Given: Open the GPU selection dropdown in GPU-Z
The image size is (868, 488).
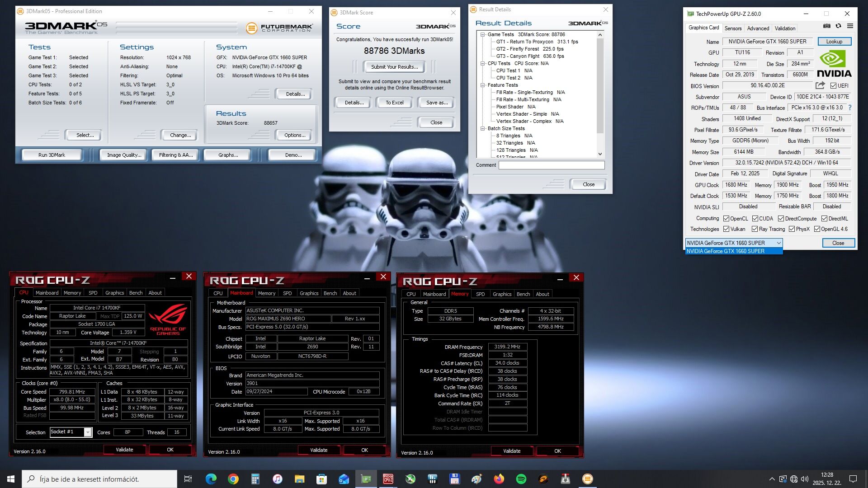Looking at the screenshot, I should click(778, 243).
